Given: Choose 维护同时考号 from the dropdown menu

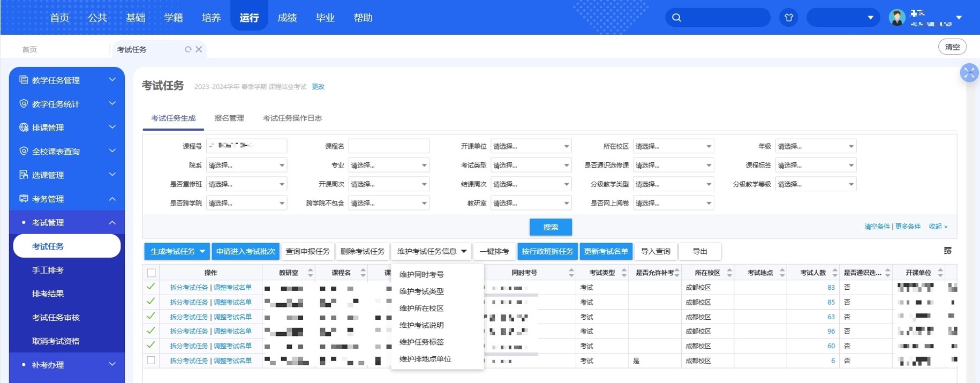Looking at the screenshot, I should [x=421, y=274].
